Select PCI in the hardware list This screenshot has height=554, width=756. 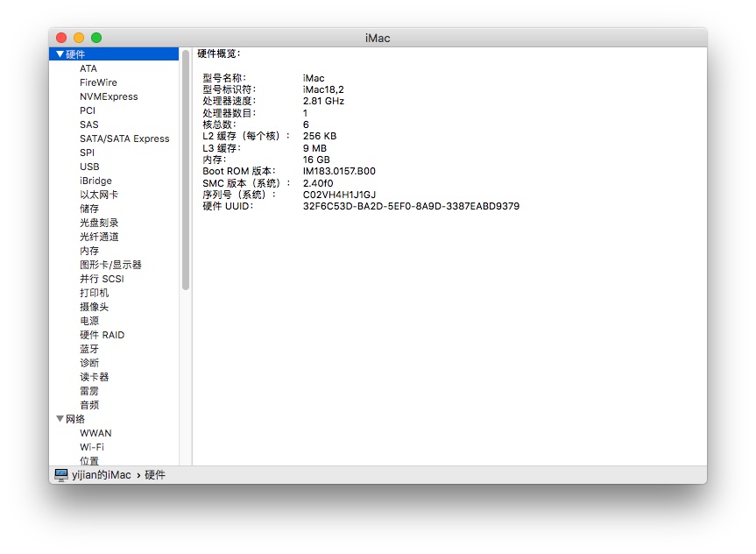(88, 110)
